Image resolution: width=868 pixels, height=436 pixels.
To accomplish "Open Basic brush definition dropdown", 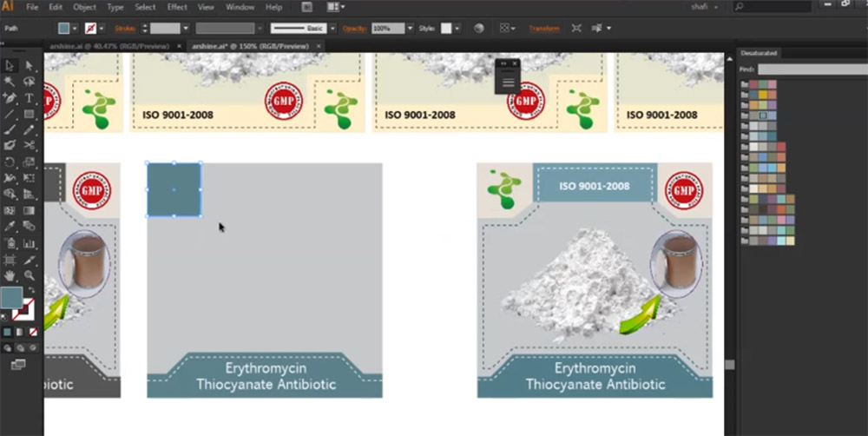I will [332, 29].
